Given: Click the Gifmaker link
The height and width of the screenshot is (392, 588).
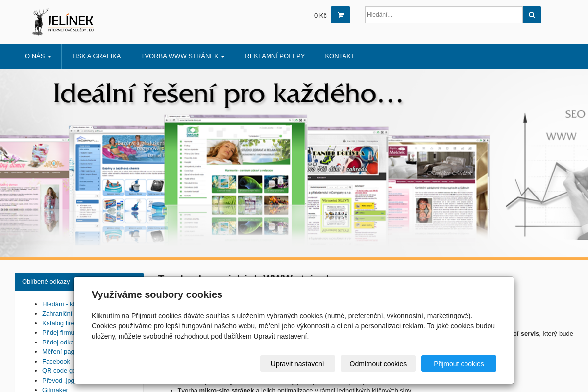Looking at the screenshot, I should click(x=55, y=389).
